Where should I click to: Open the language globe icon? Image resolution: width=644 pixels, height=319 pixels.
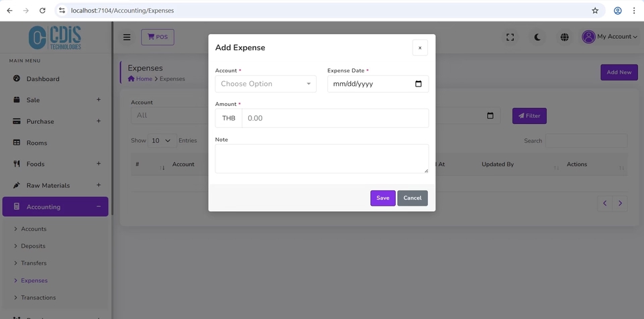[564, 37]
